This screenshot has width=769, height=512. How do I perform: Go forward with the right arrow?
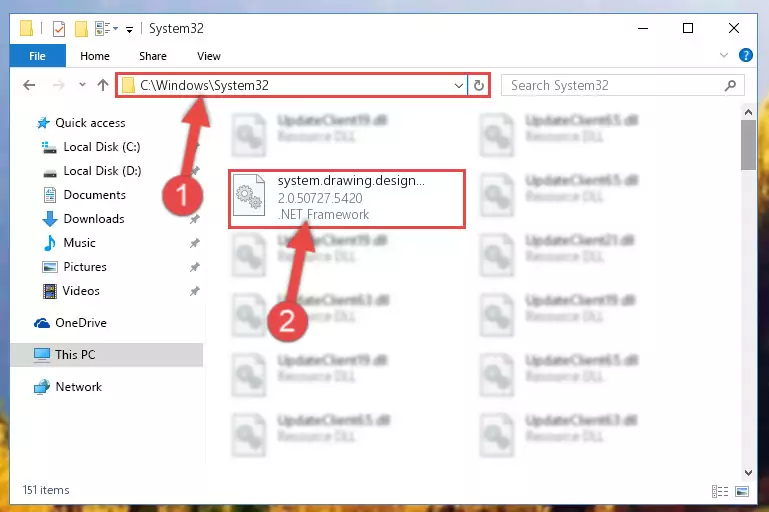(58, 85)
